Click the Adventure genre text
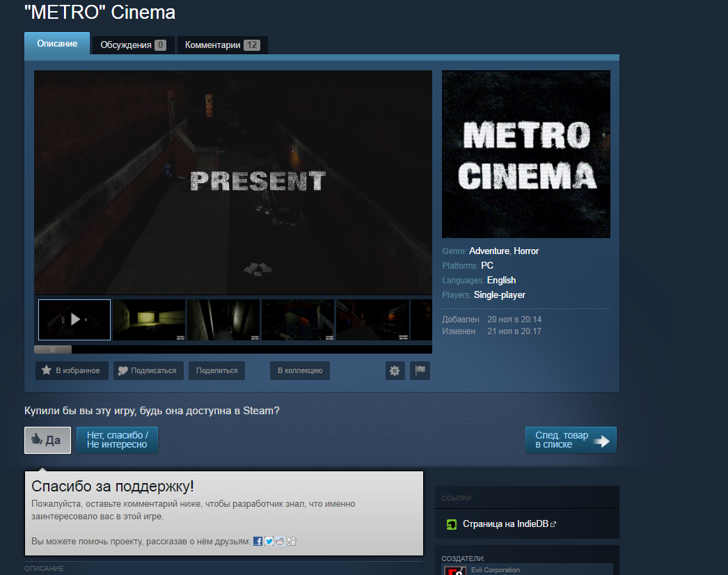Viewport: 728px width, 575px height. [x=489, y=251]
